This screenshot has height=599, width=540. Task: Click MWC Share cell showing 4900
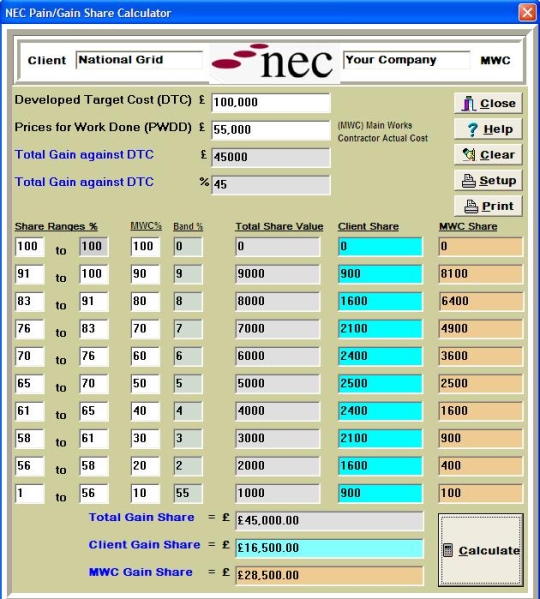pos(480,329)
